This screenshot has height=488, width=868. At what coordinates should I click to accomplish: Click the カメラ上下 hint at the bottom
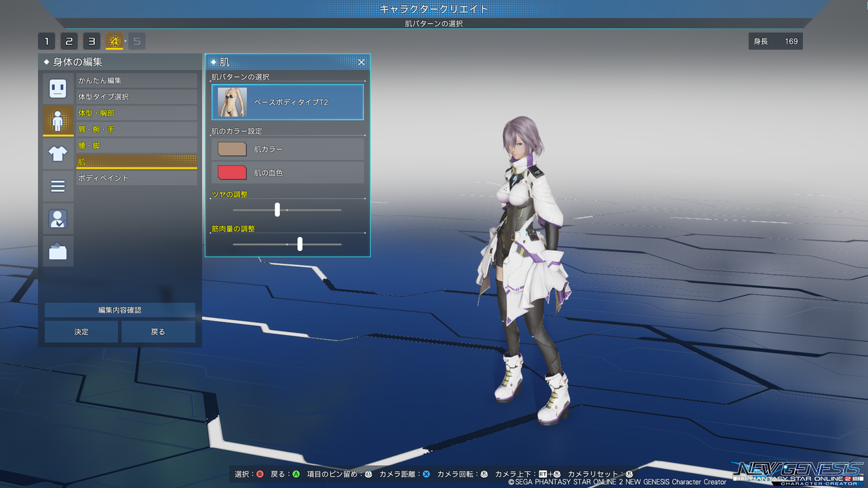[x=528, y=474]
